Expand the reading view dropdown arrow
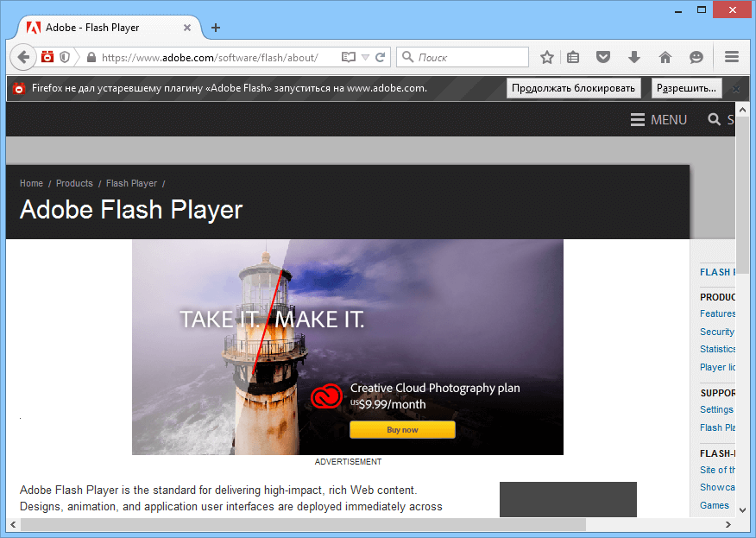 point(363,57)
